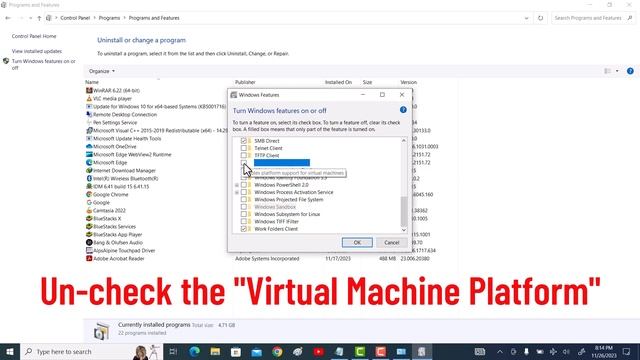The height and width of the screenshot is (360, 640).
Task: Check the Windows TIFF IFilter box
Action: [x=244, y=222]
